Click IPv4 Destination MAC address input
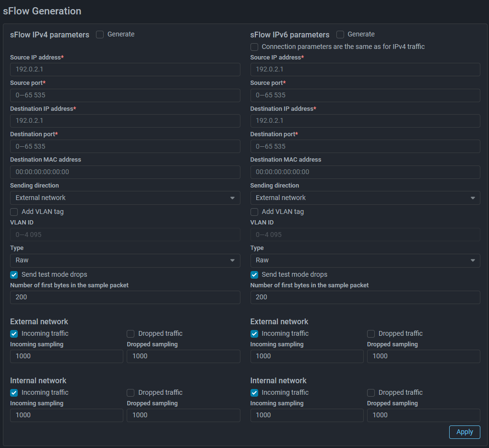This screenshot has height=448, width=489. point(125,172)
